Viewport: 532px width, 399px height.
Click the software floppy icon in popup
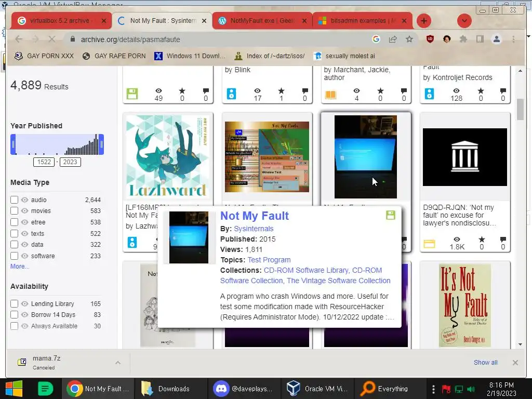(391, 215)
